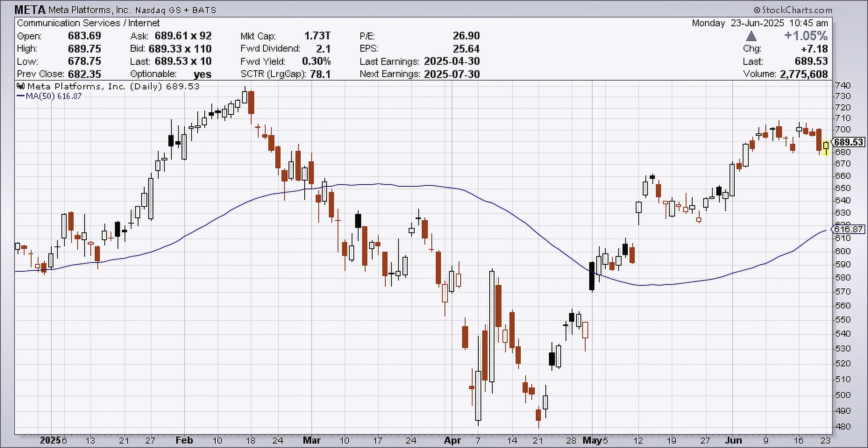Click the 600 price axis label

click(x=843, y=251)
